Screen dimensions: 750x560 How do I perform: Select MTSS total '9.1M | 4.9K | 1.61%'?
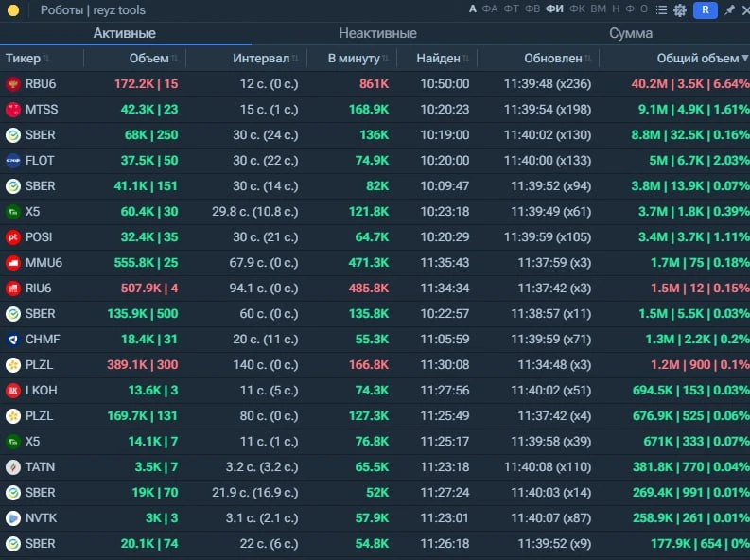(693, 110)
